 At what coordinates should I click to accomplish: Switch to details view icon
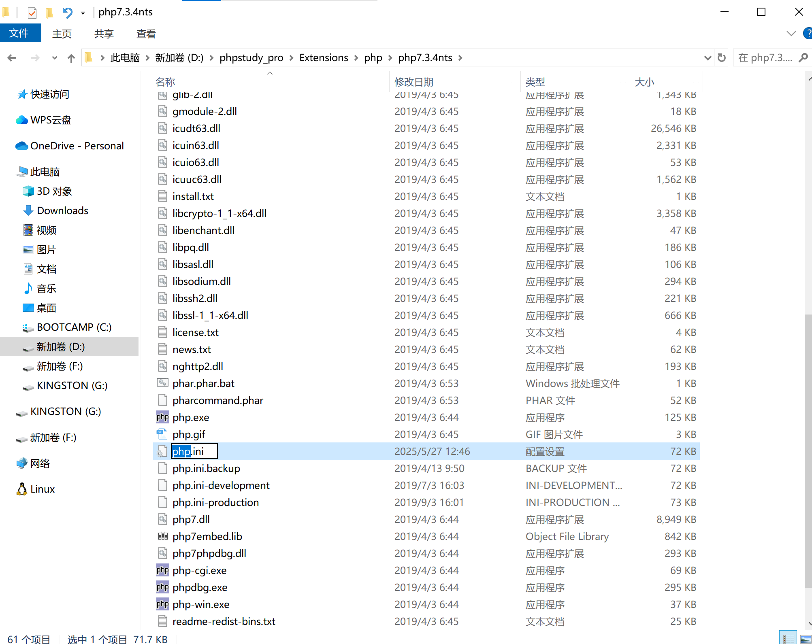pyautogui.click(x=788, y=639)
